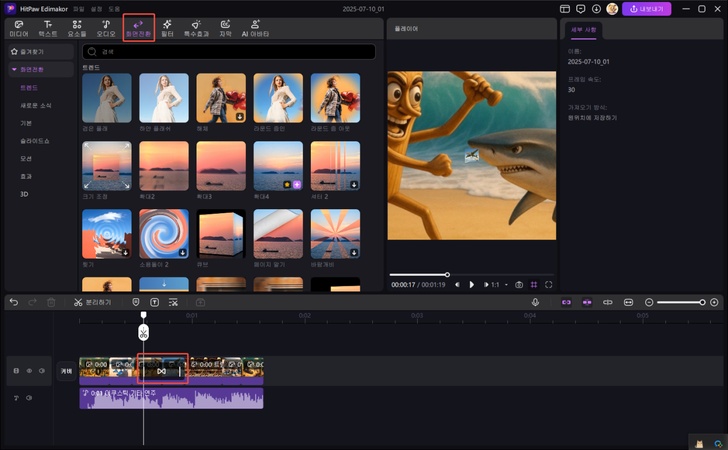Choose the 큐브 cube transition thumbnail
Screen dimensions: 728x450
pos(221,234)
